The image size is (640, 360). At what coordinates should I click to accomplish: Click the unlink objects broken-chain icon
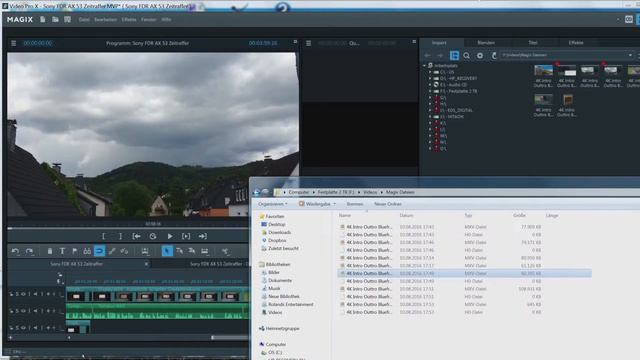coord(124,251)
